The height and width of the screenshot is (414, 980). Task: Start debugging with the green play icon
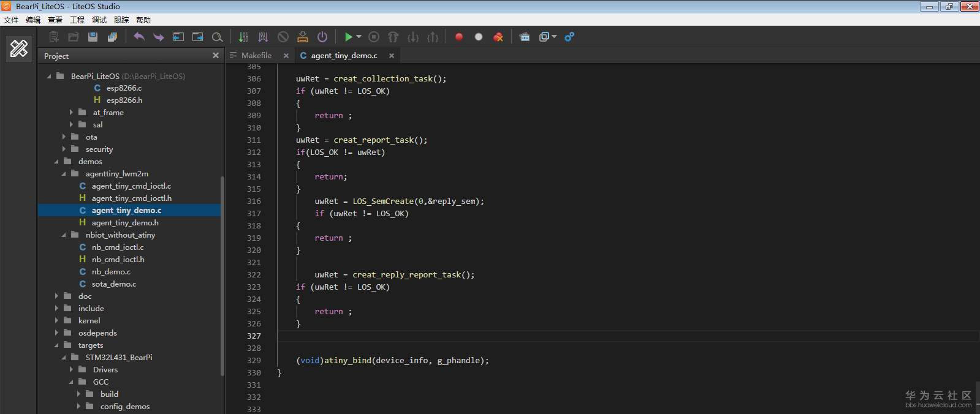click(x=348, y=37)
